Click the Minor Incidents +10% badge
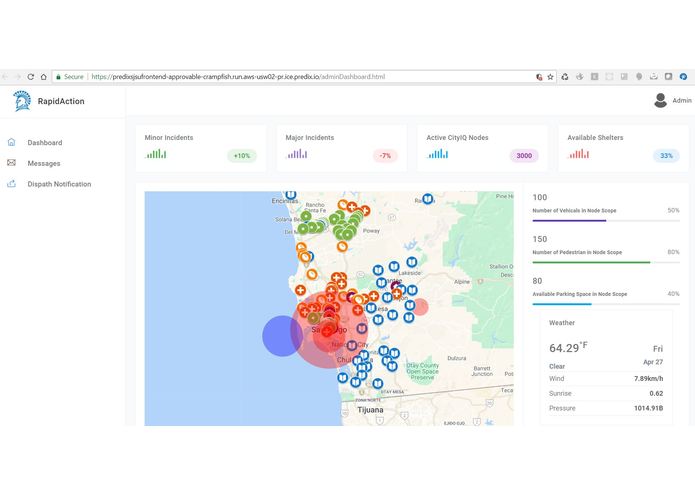695x494 pixels. 242,156
